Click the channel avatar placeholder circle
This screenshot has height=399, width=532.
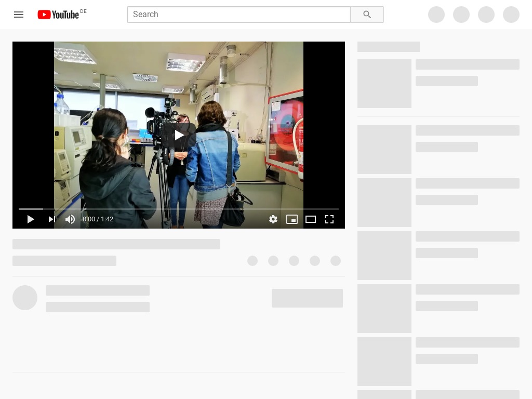(25, 298)
